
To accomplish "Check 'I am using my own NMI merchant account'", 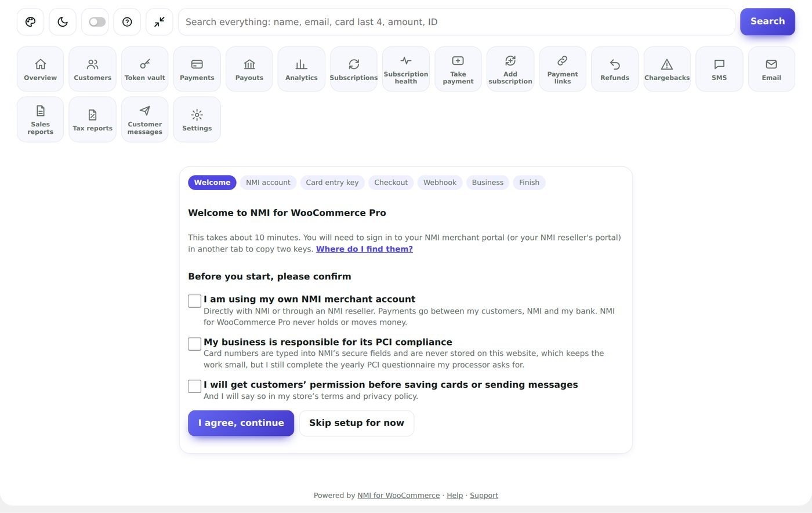I will (195, 301).
